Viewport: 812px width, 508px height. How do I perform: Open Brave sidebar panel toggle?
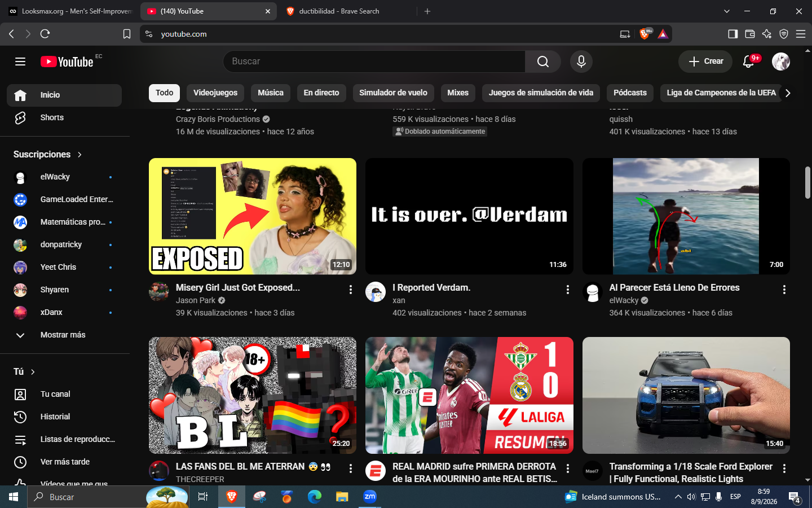[x=733, y=34]
